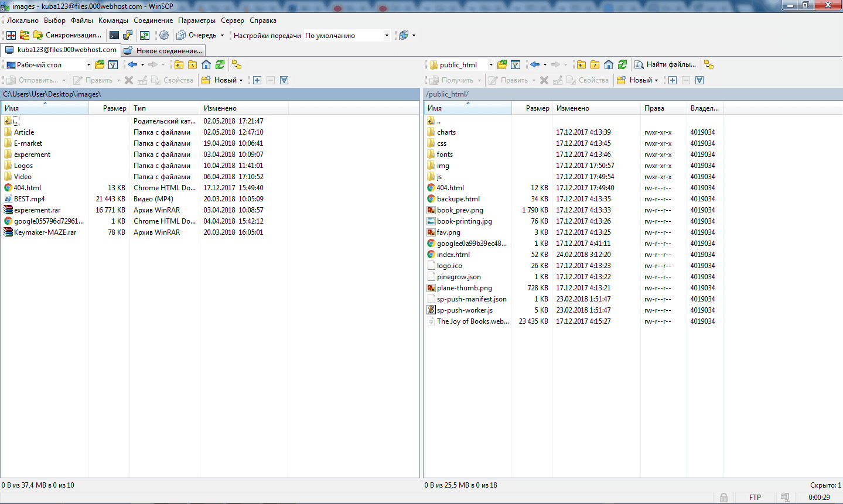Select remote folder charts
Screen dimensions: 843x504
(x=446, y=132)
